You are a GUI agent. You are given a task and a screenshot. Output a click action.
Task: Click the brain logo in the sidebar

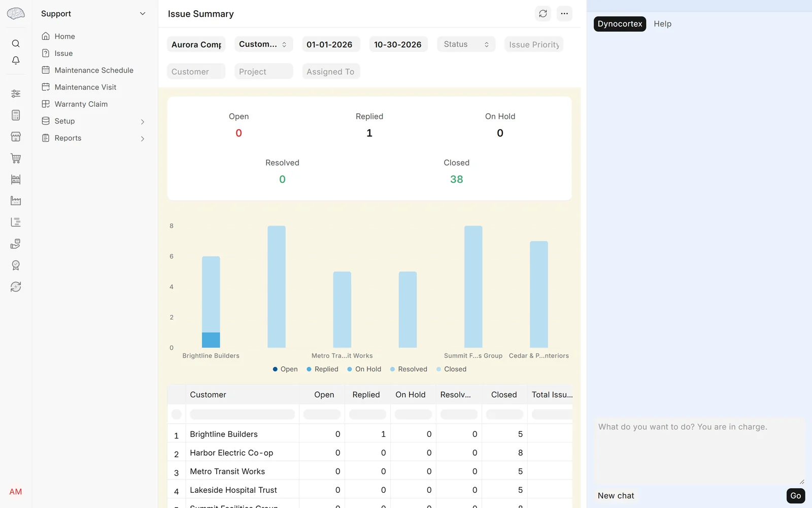tap(16, 14)
